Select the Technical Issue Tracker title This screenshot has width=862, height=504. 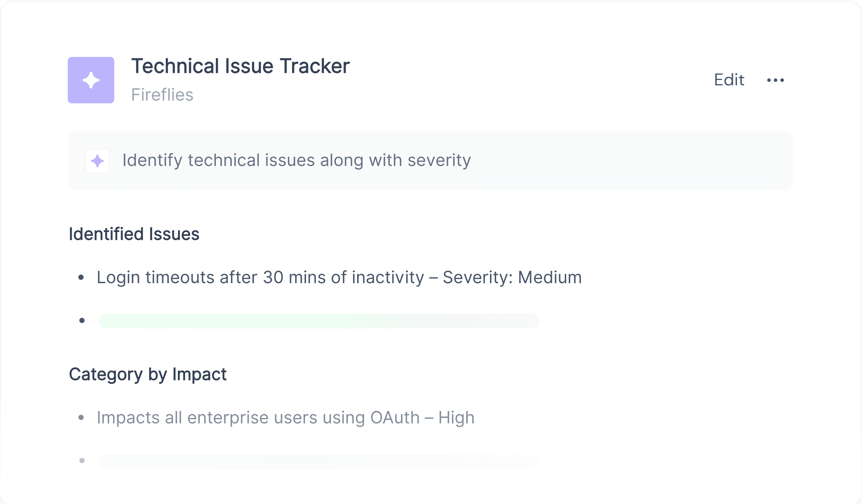click(x=241, y=66)
